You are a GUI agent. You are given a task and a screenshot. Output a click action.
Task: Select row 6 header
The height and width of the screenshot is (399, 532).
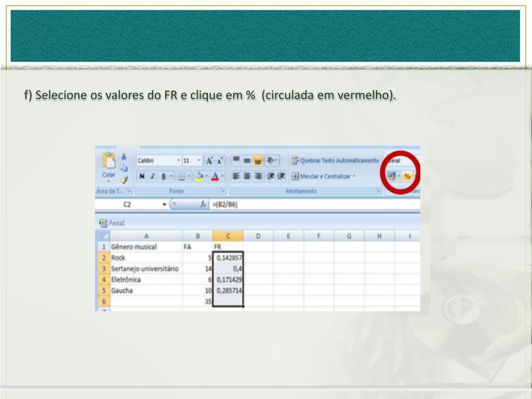point(103,301)
